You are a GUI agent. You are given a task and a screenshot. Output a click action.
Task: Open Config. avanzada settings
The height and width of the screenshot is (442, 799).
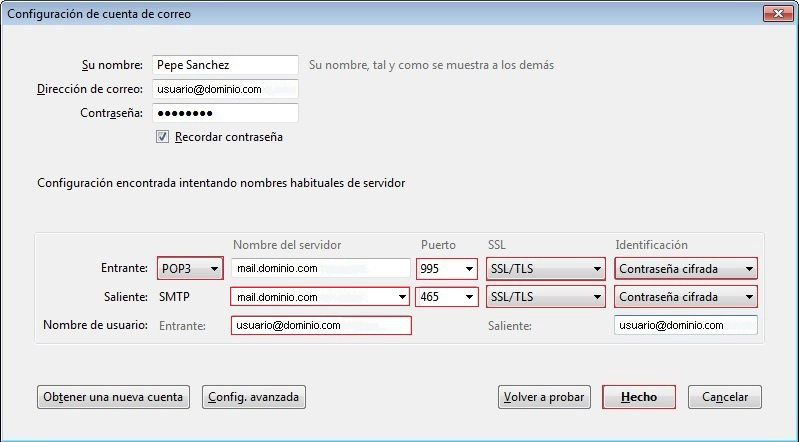(x=253, y=397)
